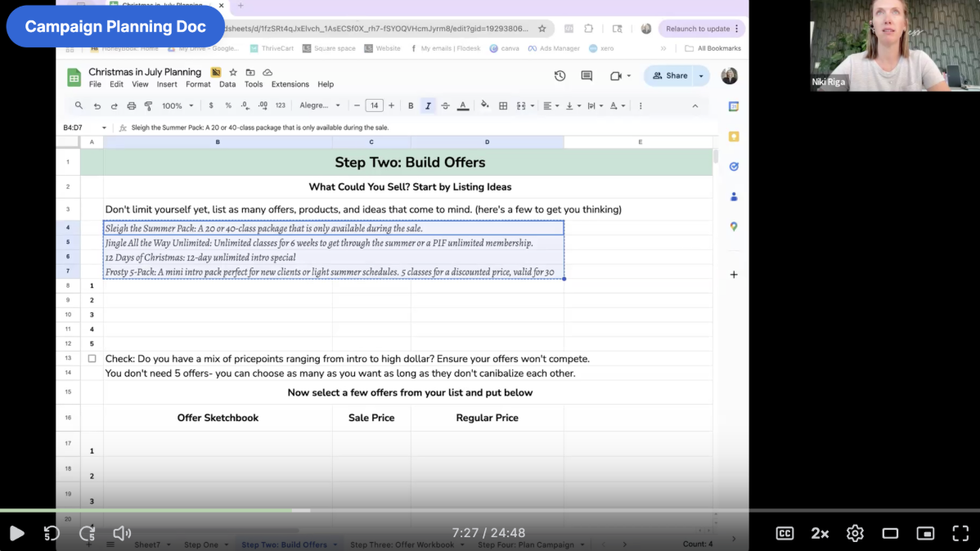The height and width of the screenshot is (551, 980).
Task: Open the merge cells dropdown
Action: (x=525, y=106)
